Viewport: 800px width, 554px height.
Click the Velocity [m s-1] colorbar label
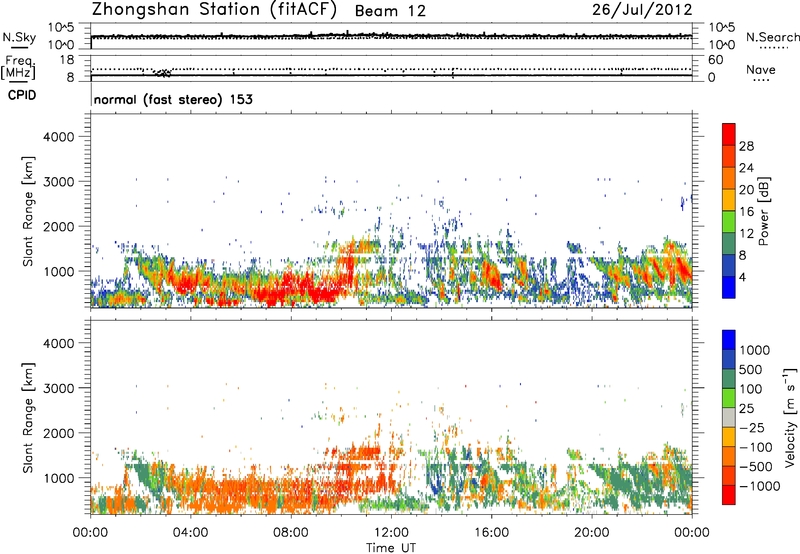(x=790, y=418)
